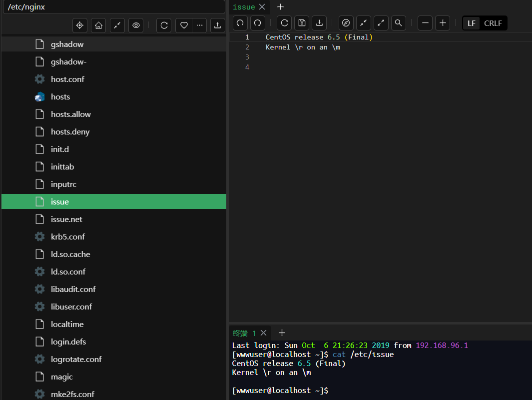532x400 pixels.
Task: Click the cat /etc/issue command in terminal
Action: 363,354
